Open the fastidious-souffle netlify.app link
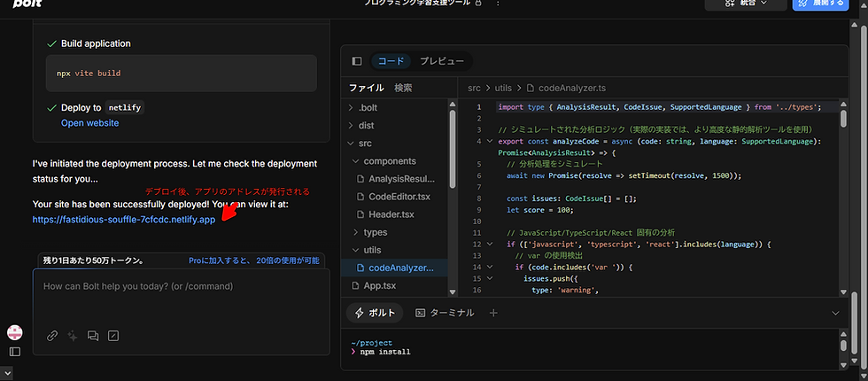Viewport: 868px width, 381px height. (x=124, y=220)
